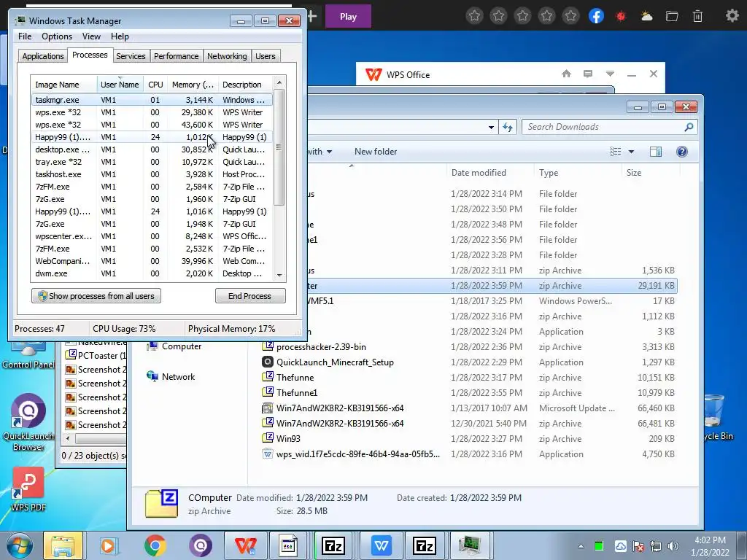Image resolution: width=747 pixels, height=560 pixels.
Task: Open settings gear in top bar
Action: 732,16
